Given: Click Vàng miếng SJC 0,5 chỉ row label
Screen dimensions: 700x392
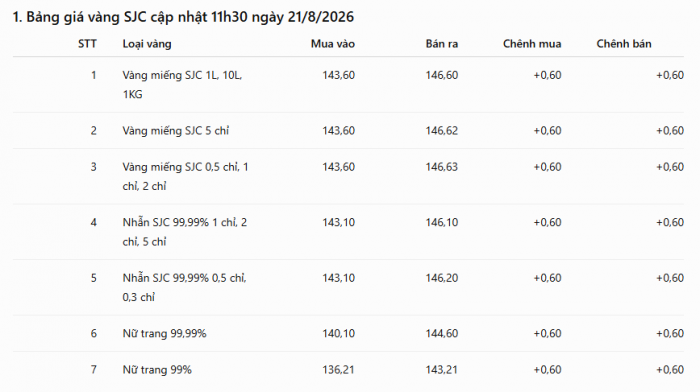Looking at the screenshot, I should tap(185, 176).
